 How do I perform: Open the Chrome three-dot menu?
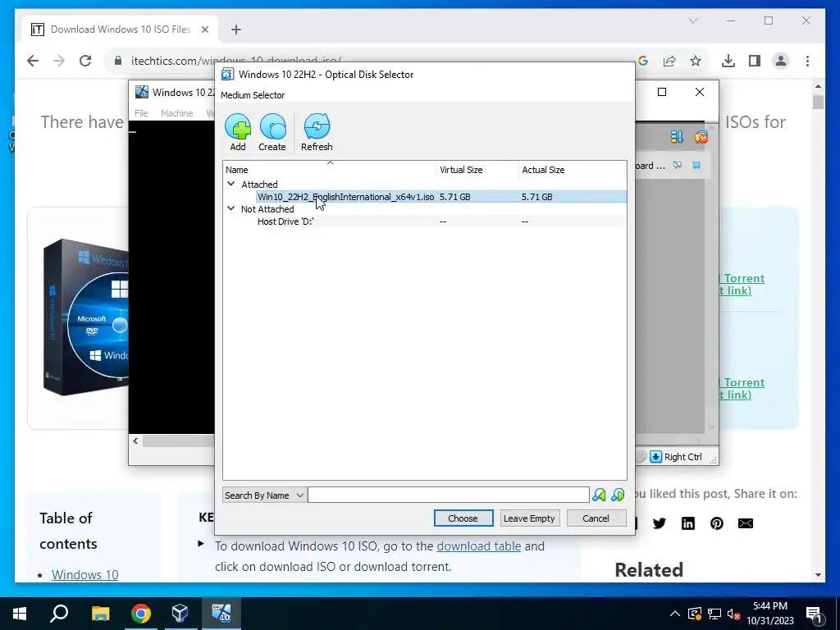coord(807,61)
